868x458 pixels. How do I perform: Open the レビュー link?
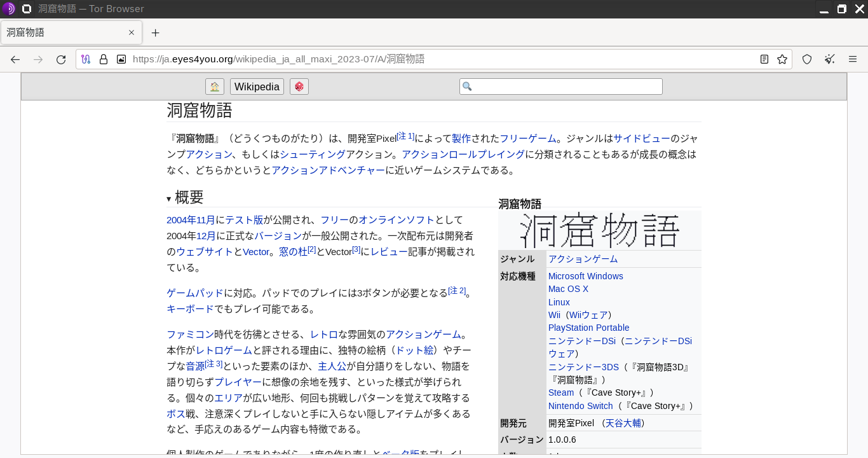389,251
